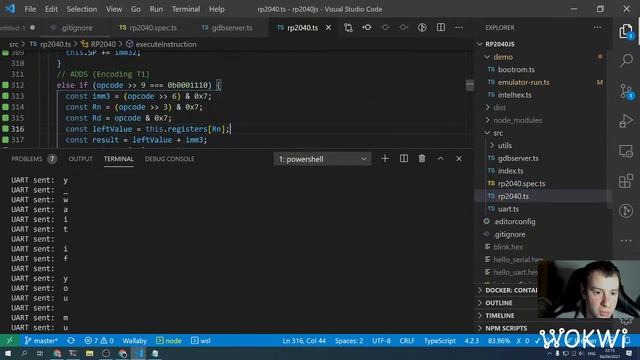
Task: Open emulator-run.ts in the explorer
Action: tap(523, 82)
